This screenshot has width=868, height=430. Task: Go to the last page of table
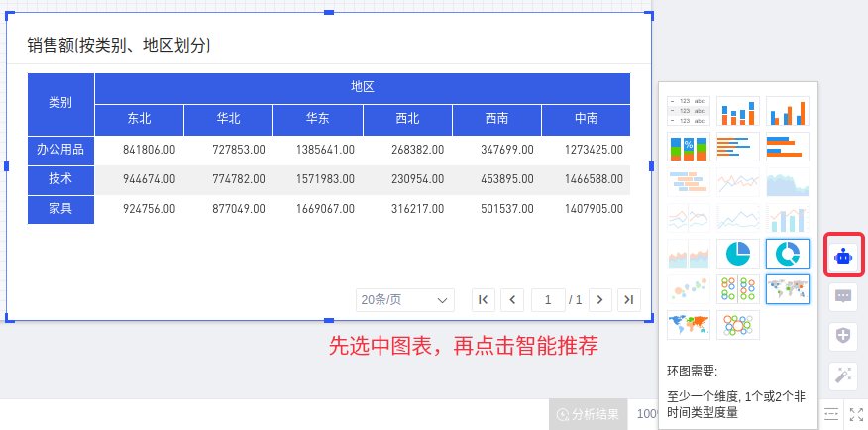629,299
